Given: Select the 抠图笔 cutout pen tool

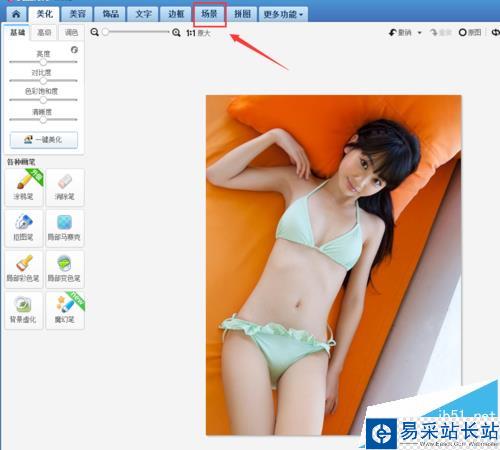Looking at the screenshot, I should [24, 228].
